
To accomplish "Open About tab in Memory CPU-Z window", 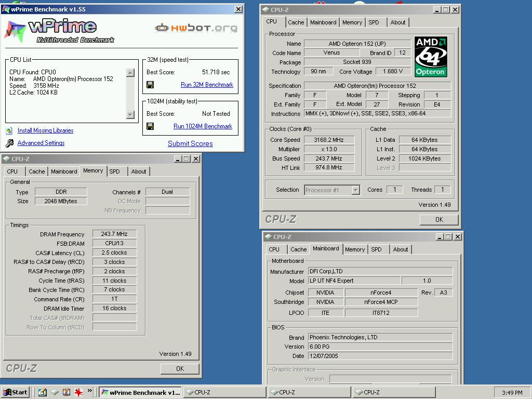I will [x=139, y=171].
